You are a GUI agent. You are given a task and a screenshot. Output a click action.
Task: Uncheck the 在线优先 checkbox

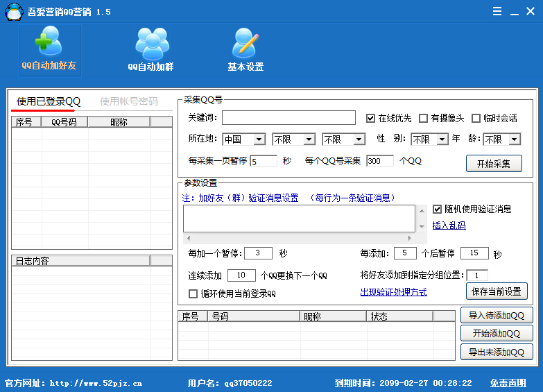(x=370, y=119)
